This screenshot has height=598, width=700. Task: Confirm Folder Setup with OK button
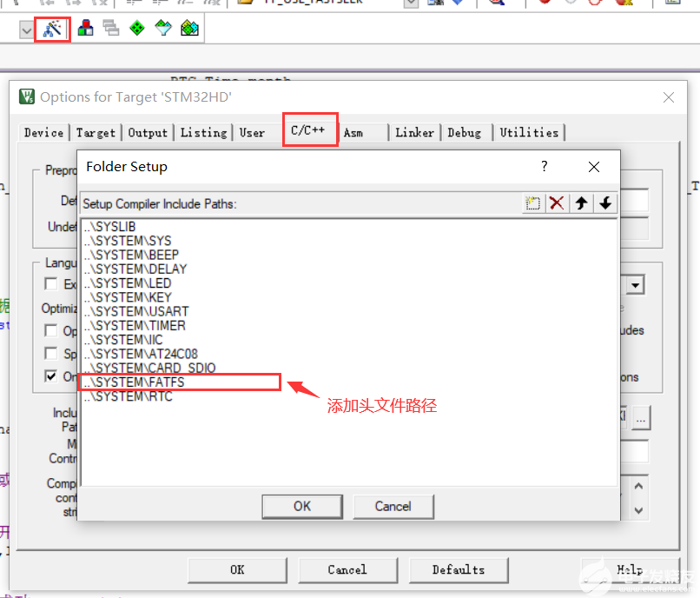(x=301, y=506)
